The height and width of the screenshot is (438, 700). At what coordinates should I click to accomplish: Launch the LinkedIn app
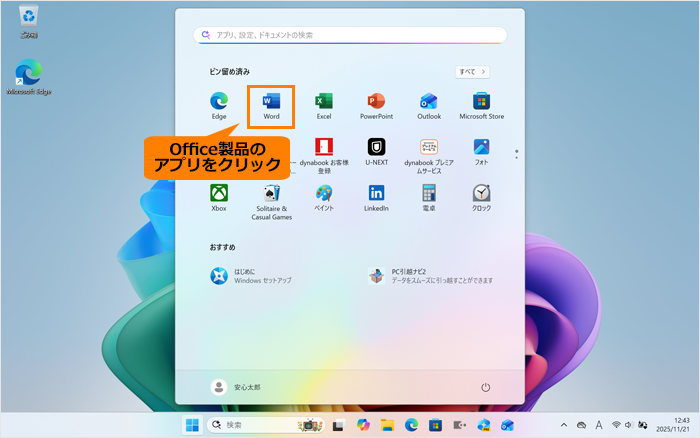(x=376, y=198)
